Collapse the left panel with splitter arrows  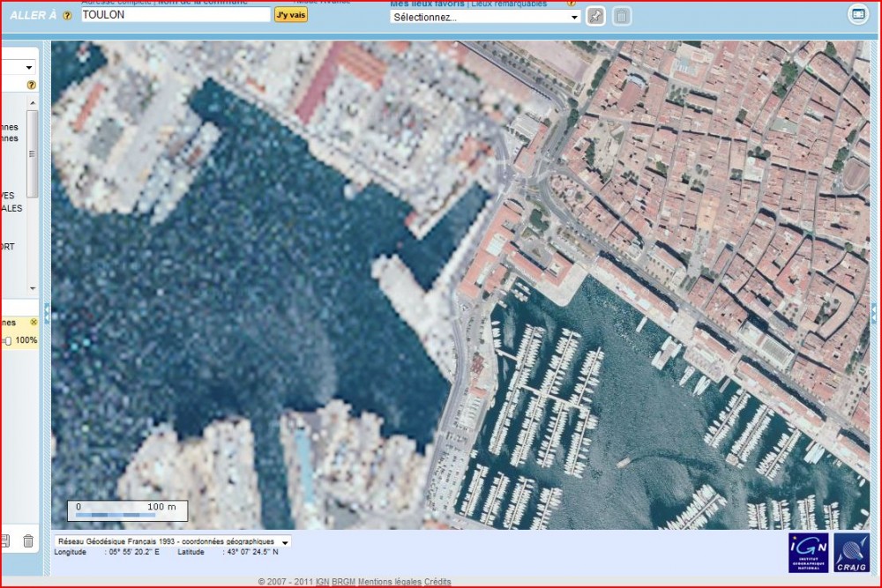point(48,314)
